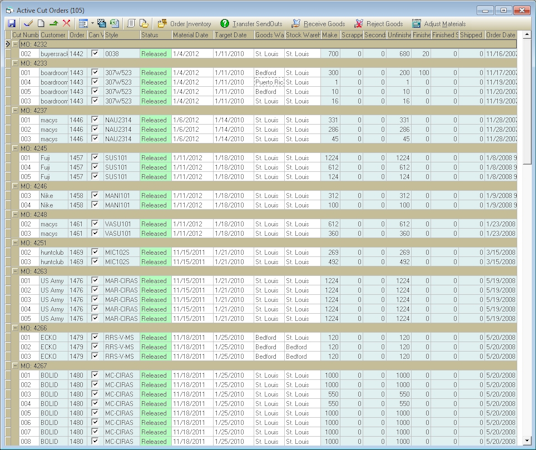The width and height of the screenshot is (536, 450).
Task: Click the Order Date column header
Action: pyautogui.click(x=500, y=35)
